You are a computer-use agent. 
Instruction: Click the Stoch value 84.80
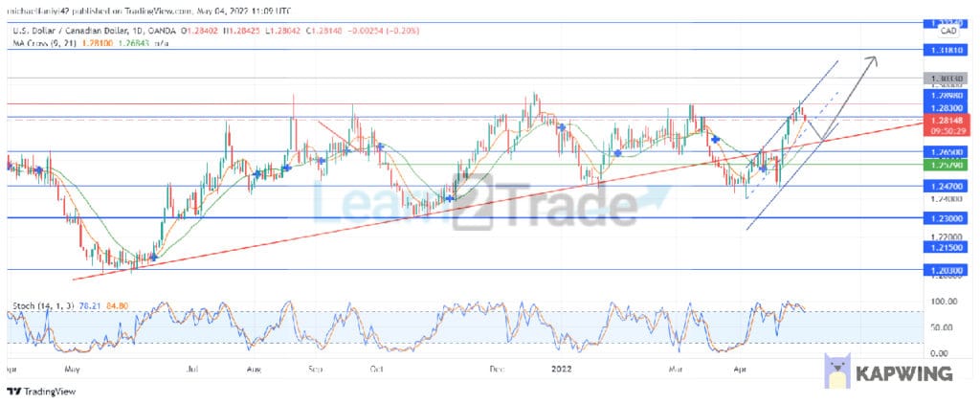pyautogui.click(x=117, y=305)
